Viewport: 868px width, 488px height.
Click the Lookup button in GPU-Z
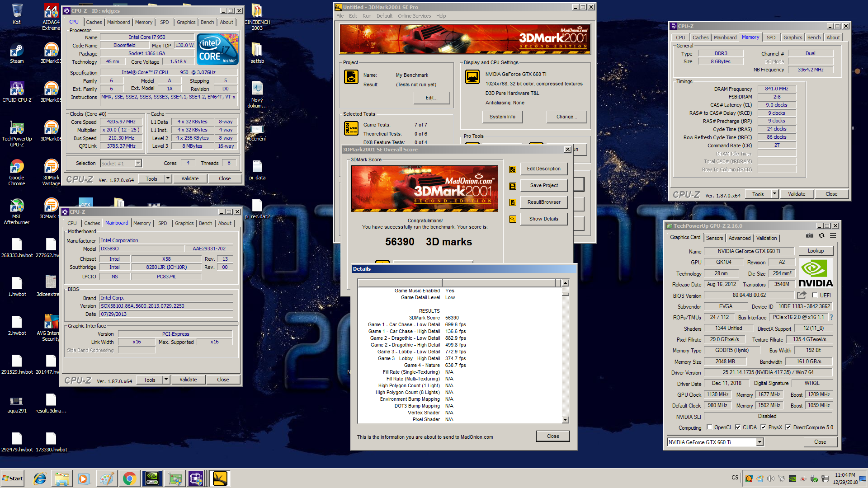(x=816, y=251)
